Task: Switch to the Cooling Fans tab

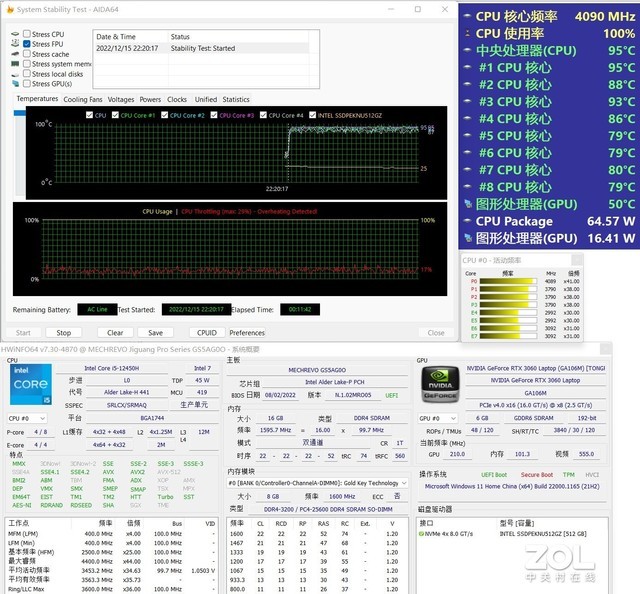Action: (83, 99)
